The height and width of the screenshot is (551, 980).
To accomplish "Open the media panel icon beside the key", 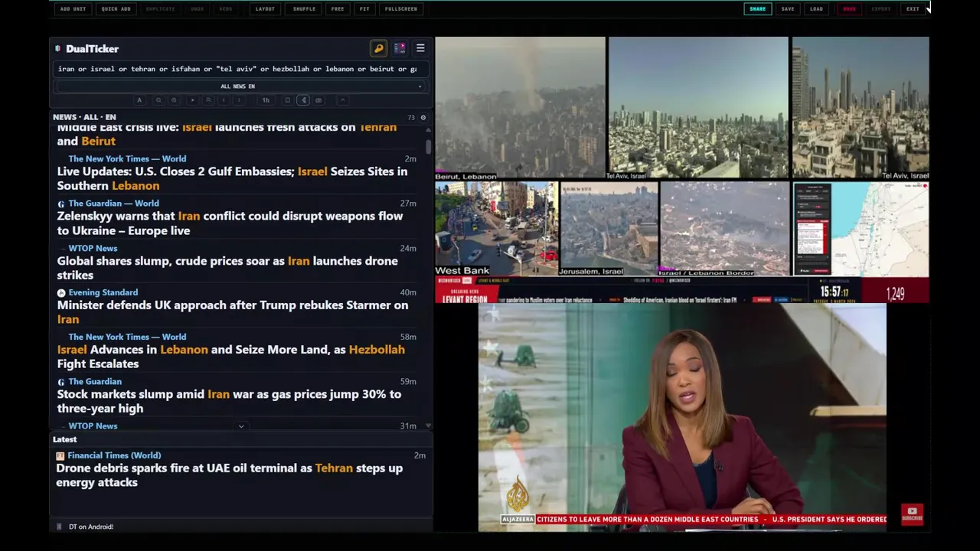I will 400,48.
